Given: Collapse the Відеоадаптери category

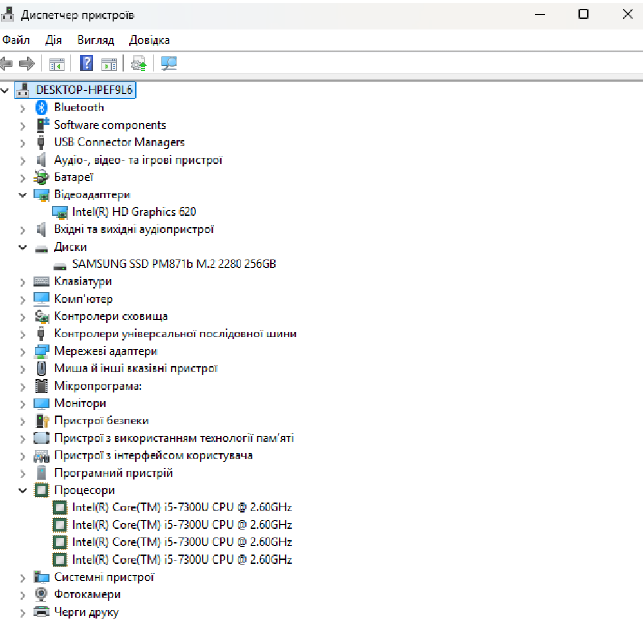Looking at the screenshot, I should [23, 194].
